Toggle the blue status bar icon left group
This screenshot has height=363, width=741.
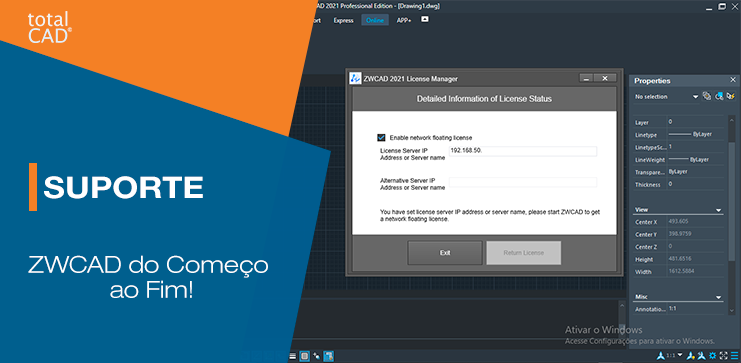[328, 356]
